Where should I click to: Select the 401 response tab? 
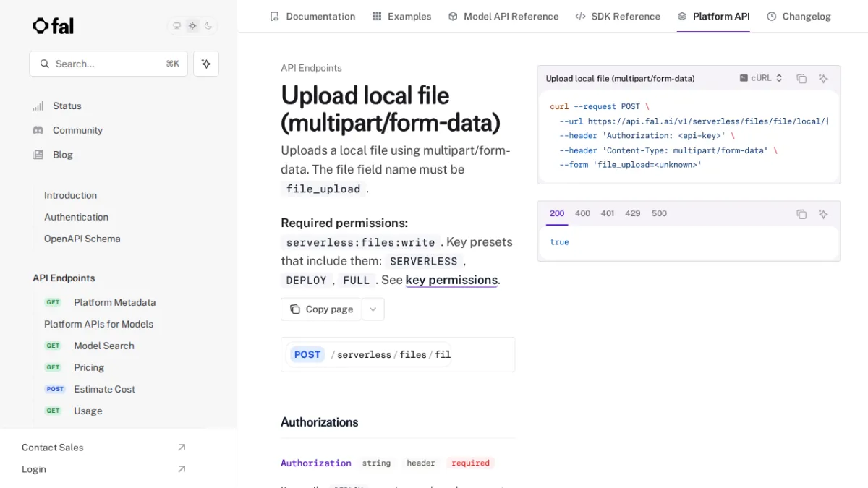point(608,213)
